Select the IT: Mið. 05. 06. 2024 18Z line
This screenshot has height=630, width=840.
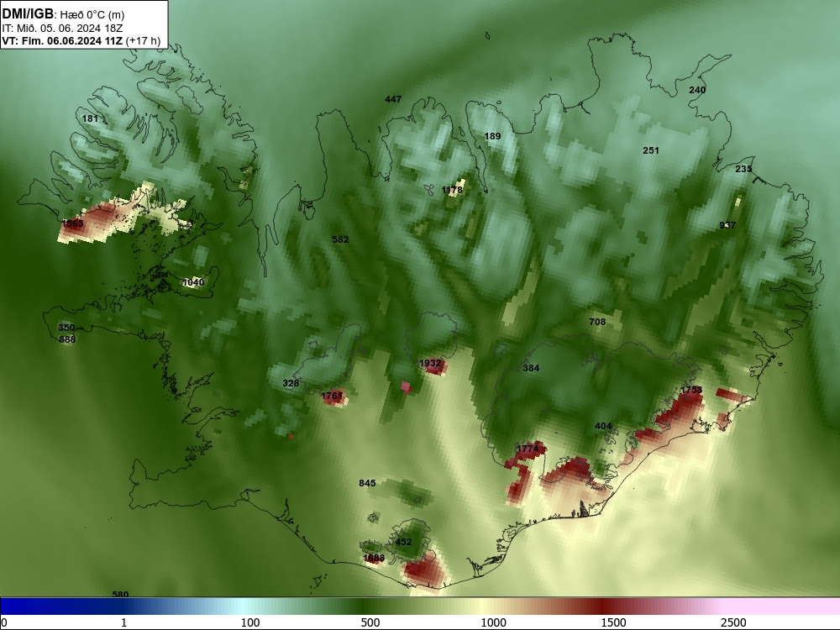tap(62, 29)
